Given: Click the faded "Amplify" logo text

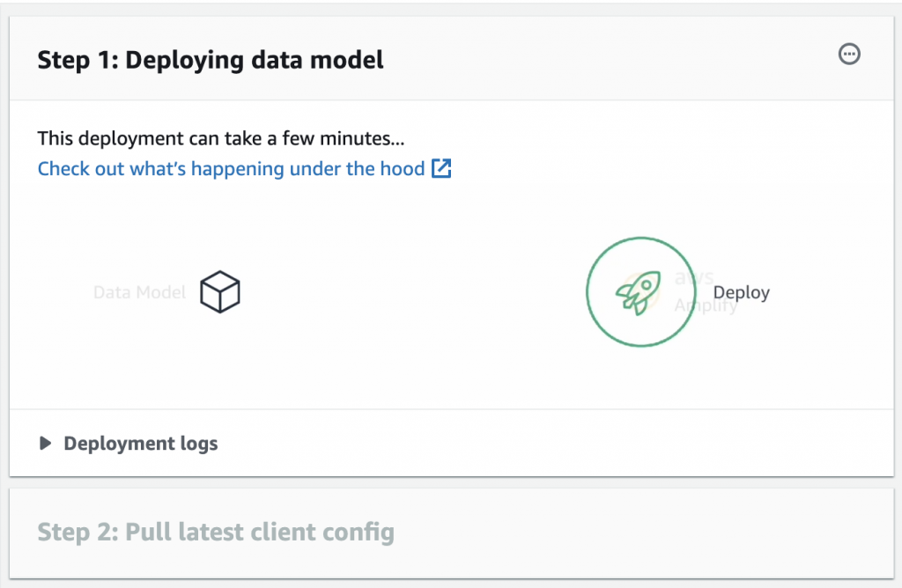Looking at the screenshot, I should click(705, 305).
